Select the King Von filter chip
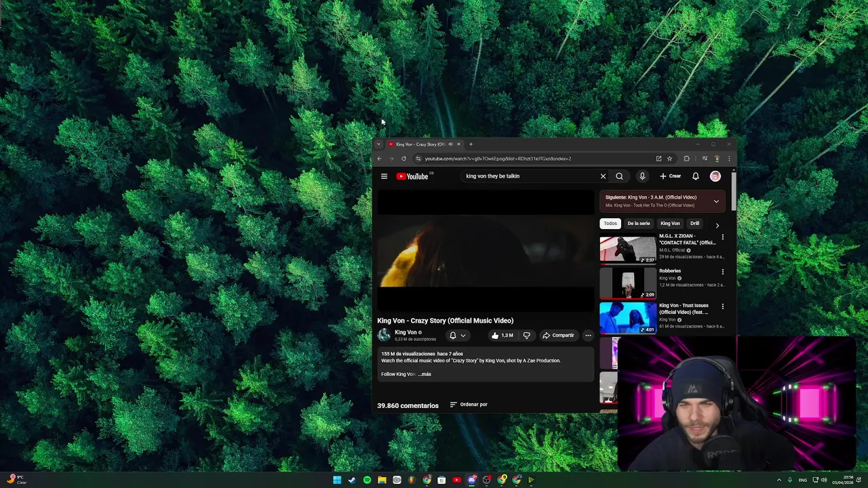 (x=670, y=224)
